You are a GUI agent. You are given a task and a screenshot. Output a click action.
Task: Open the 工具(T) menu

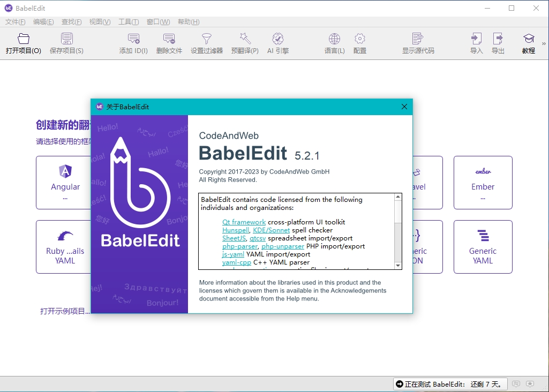point(129,22)
